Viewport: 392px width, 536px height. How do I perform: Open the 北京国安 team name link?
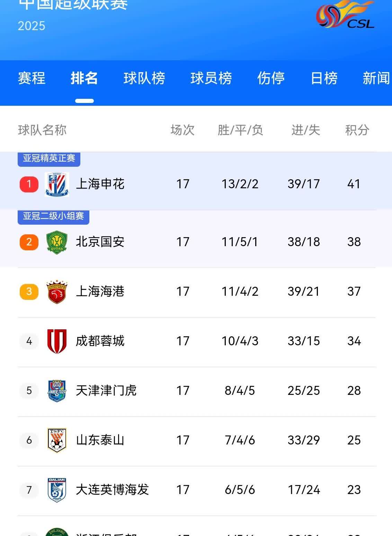100,242
